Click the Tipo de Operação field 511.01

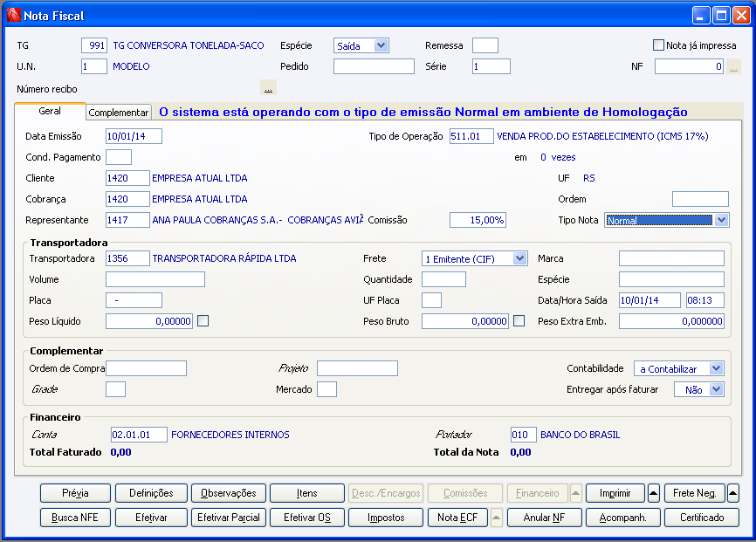click(471, 136)
